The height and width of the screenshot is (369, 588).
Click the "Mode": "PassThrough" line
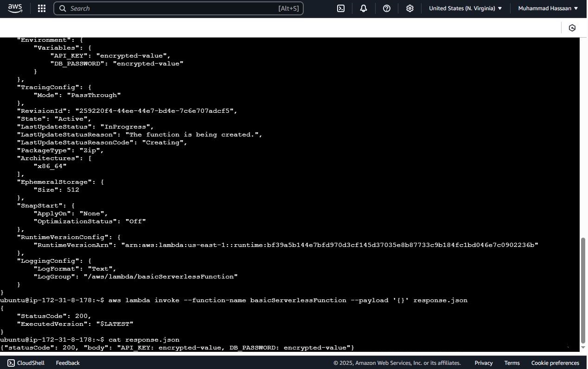pyautogui.click(x=77, y=95)
